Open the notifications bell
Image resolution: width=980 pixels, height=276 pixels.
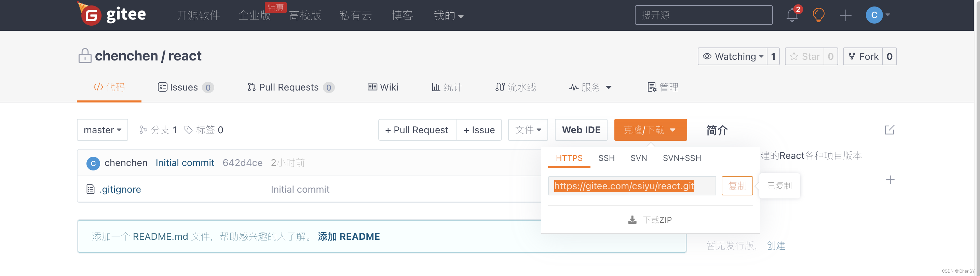pos(792,15)
